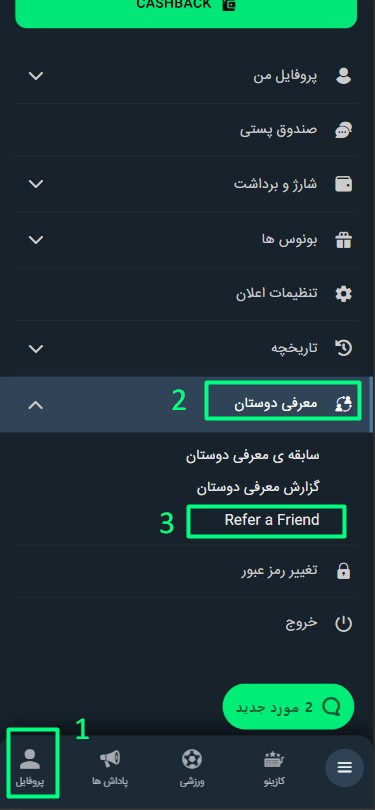
Task: Click the profile person icon in the menu
Action: click(x=343, y=76)
